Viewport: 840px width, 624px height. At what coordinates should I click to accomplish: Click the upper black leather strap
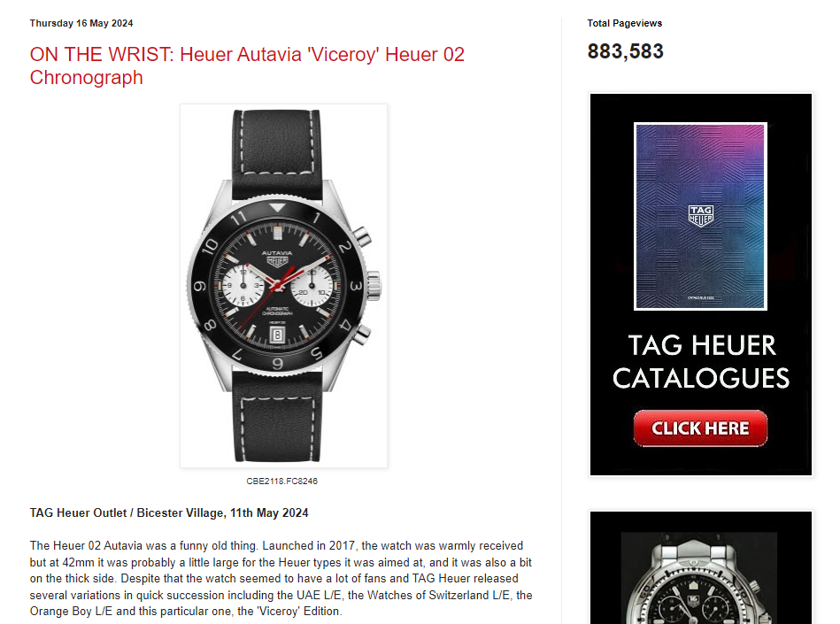pos(276,154)
